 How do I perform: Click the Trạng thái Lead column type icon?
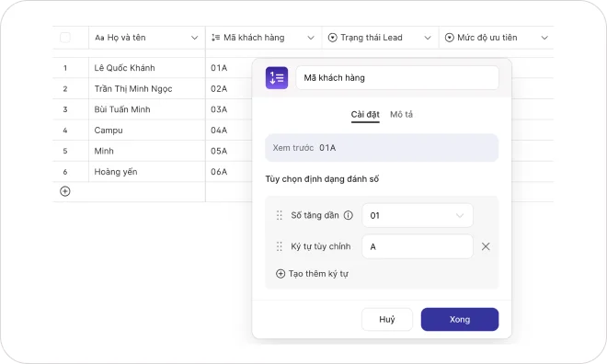[333, 38]
